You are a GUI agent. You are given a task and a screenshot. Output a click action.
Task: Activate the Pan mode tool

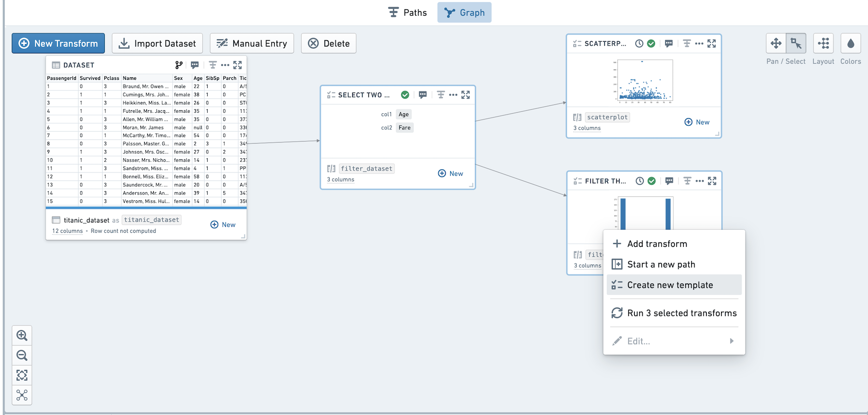pos(776,43)
